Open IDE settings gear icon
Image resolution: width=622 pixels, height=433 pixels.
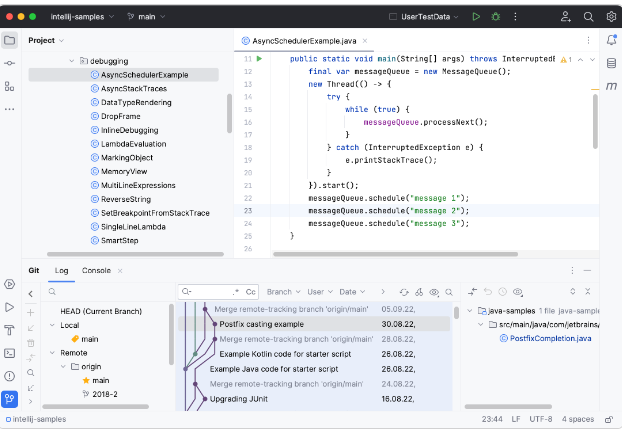coord(611,17)
